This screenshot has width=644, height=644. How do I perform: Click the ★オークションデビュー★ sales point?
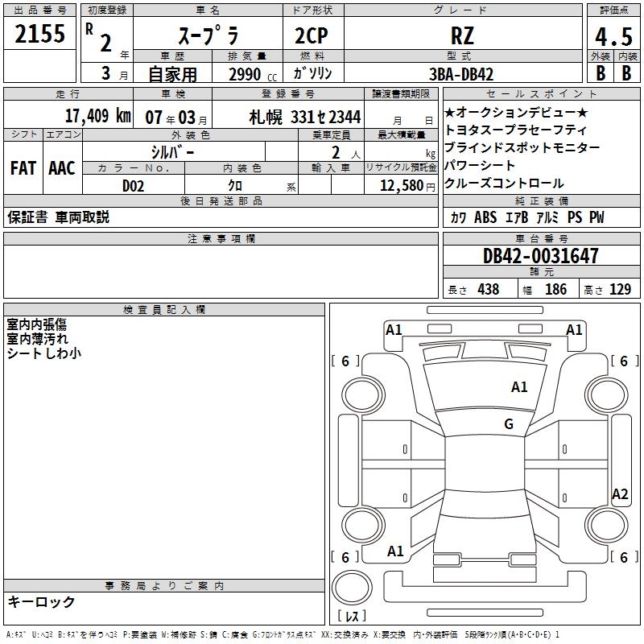pyautogui.click(x=516, y=112)
